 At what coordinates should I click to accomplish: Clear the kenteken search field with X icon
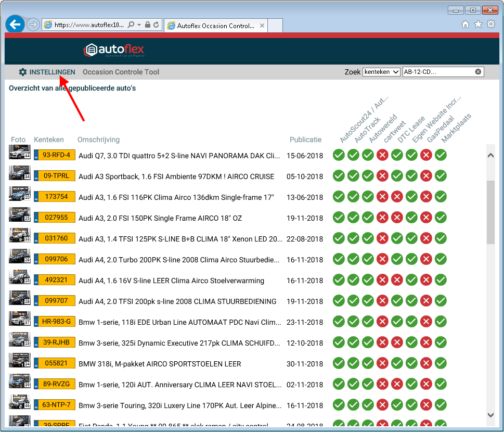tap(478, 72)
